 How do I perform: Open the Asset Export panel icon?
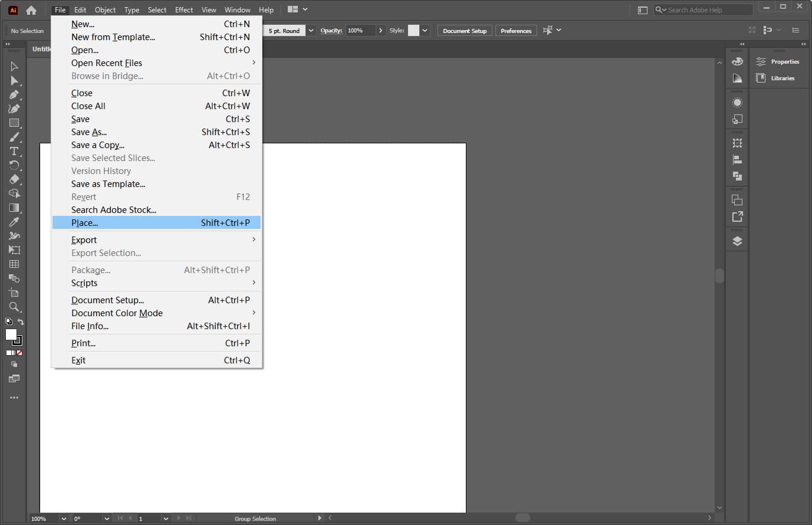[737, 216]
